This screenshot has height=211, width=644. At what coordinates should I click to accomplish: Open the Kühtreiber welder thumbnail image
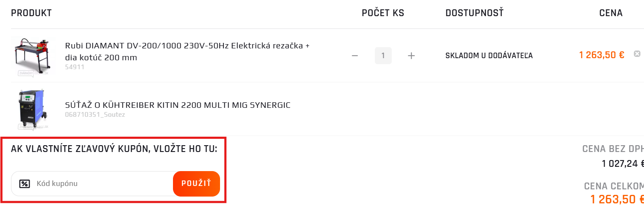(x=33, y=109)
